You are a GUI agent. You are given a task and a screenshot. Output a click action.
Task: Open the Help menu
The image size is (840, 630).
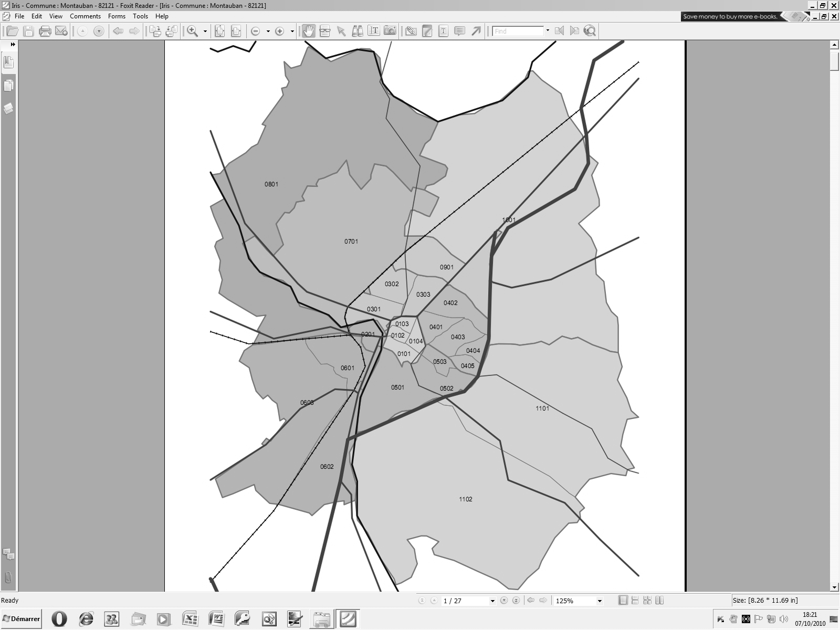click(x=162, y=16)
